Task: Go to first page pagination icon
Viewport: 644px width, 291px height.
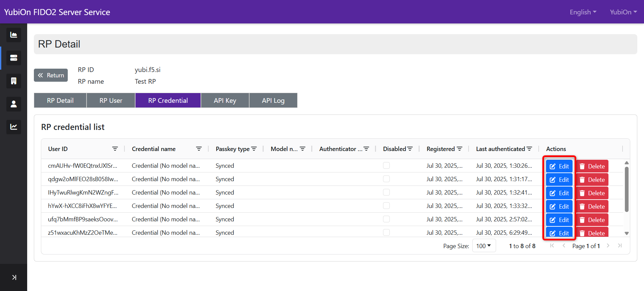Action: (x=552, y=246)
